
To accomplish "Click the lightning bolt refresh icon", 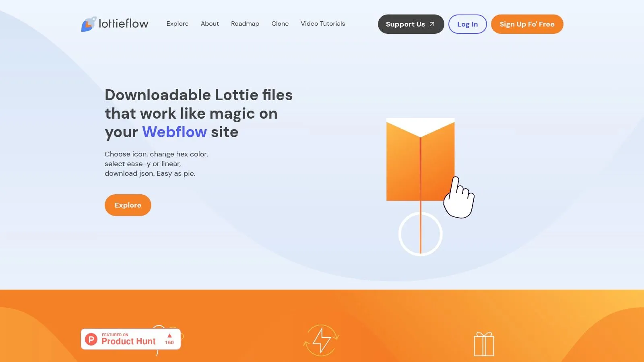I will [x=321, y=340].
